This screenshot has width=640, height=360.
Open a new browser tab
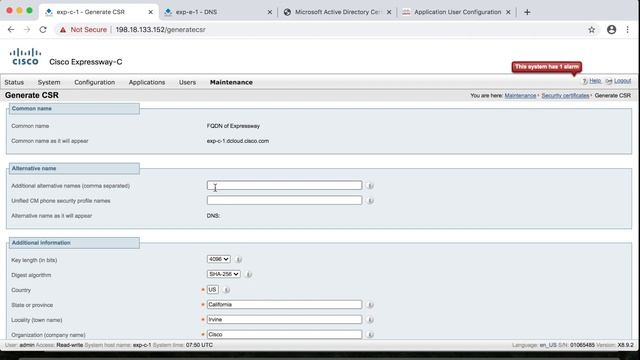pyautogui.click(x=527, y=12)
